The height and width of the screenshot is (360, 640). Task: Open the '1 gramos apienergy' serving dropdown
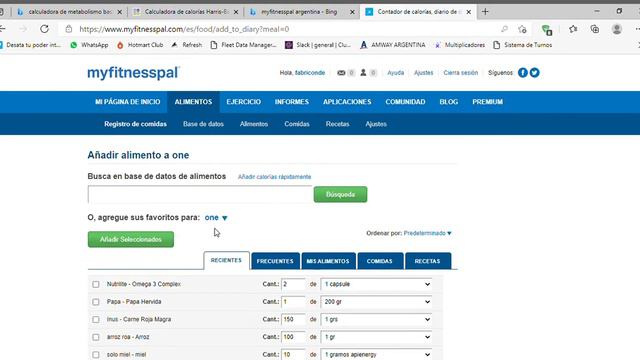point(376,354)
